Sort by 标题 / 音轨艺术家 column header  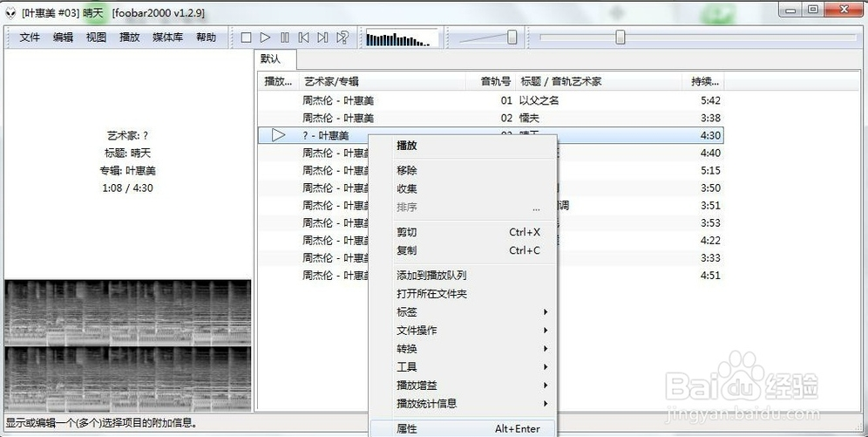click(x=599, y=81)
